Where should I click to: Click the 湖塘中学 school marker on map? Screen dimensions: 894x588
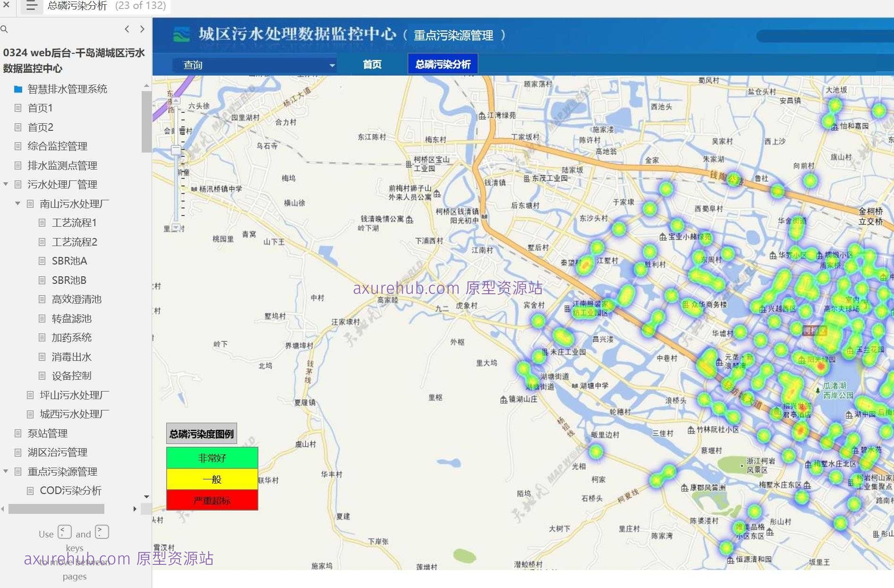click(575, 386)
